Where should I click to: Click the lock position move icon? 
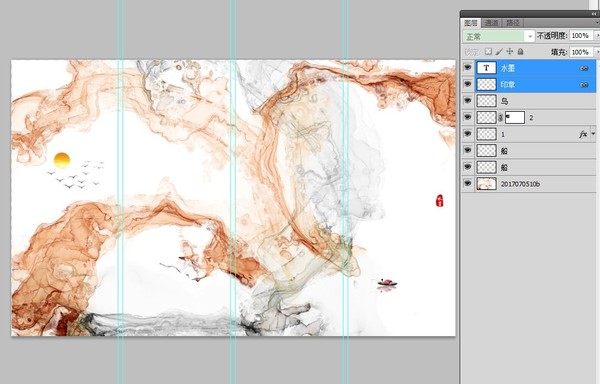point(510,51)
